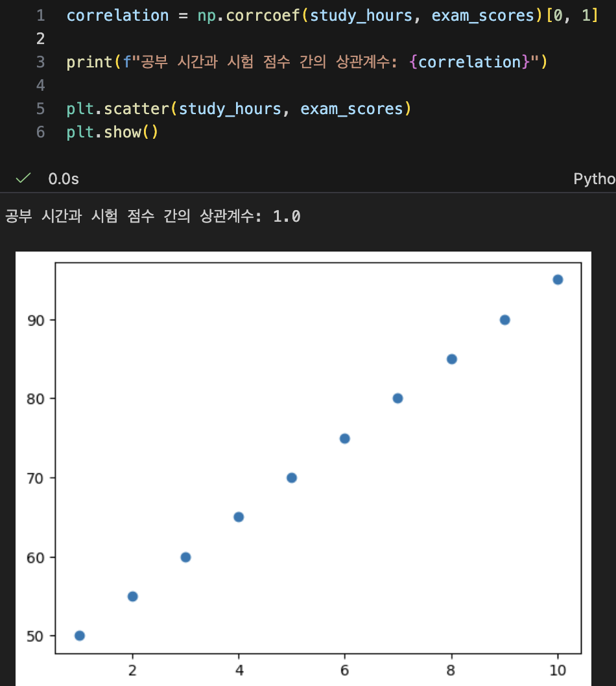Click the output value 1.0

coord(287,216)
